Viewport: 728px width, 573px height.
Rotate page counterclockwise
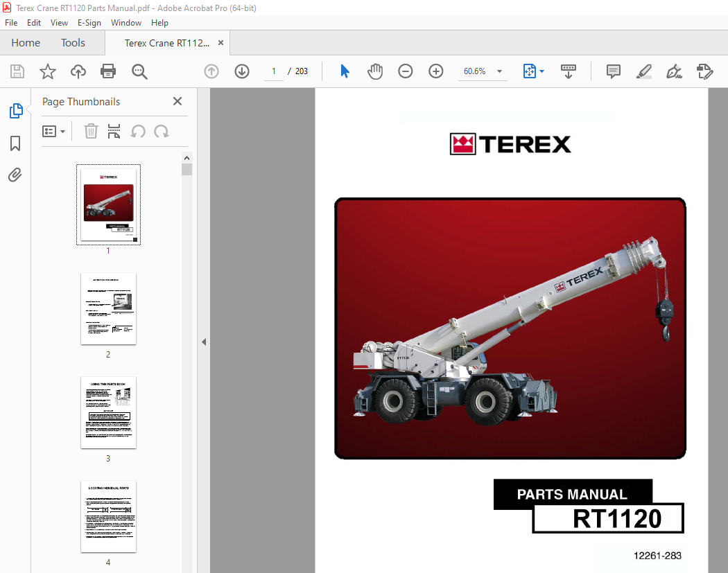[138, 132]
